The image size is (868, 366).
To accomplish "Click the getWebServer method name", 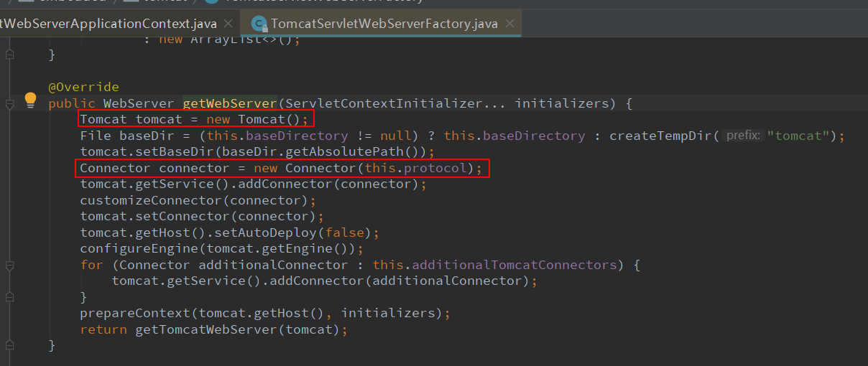I will 230,103.
